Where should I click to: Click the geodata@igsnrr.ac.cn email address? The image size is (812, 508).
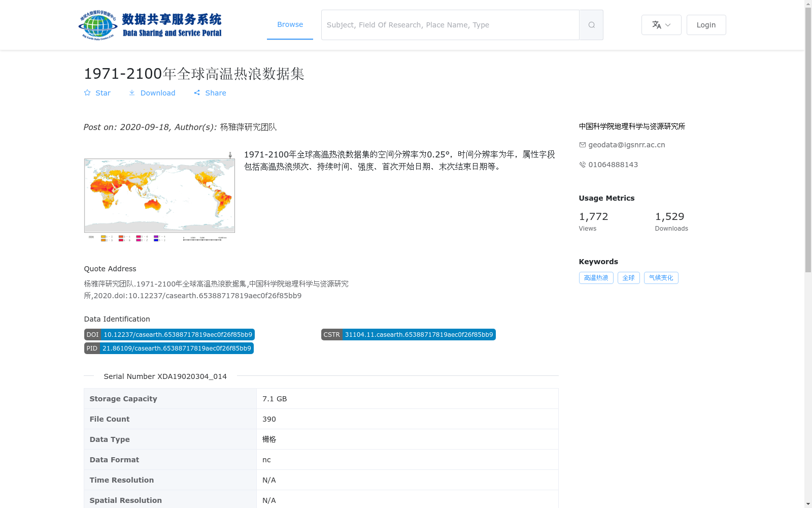click(x=627, y=145)
